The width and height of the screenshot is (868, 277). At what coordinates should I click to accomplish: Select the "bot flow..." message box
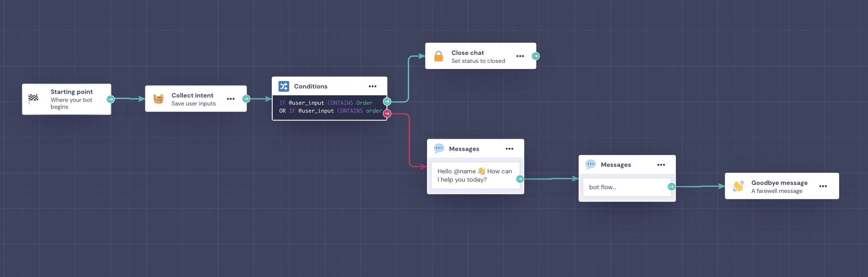click(625, 187)
